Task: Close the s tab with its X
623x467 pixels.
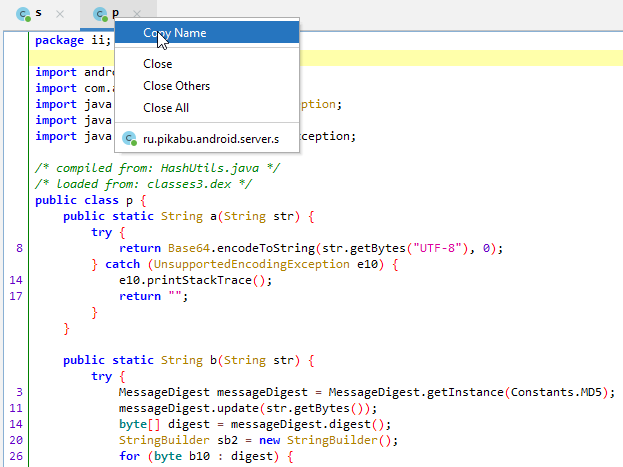Action: click(60, 14)
